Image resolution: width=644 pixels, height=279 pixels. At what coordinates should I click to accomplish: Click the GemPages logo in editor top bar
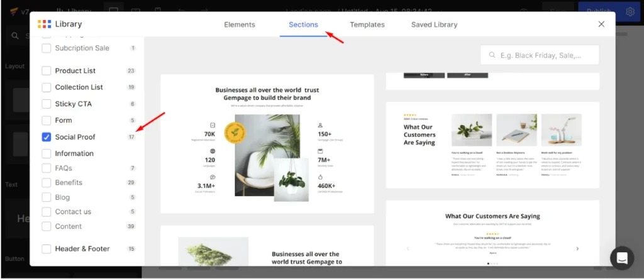click(x=13, y=10)
